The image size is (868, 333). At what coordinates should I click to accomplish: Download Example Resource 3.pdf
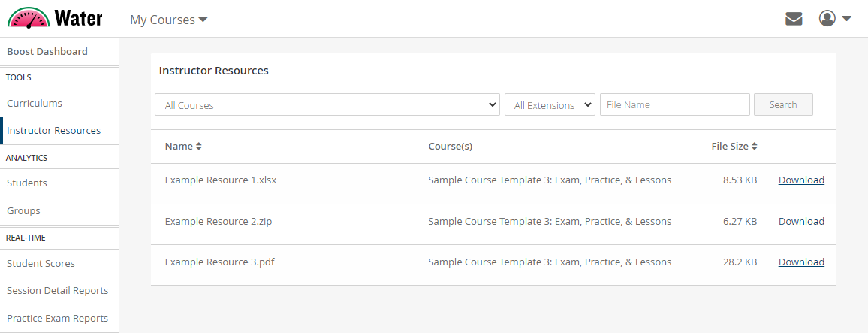pyautogui.click(x=801, y=262)
